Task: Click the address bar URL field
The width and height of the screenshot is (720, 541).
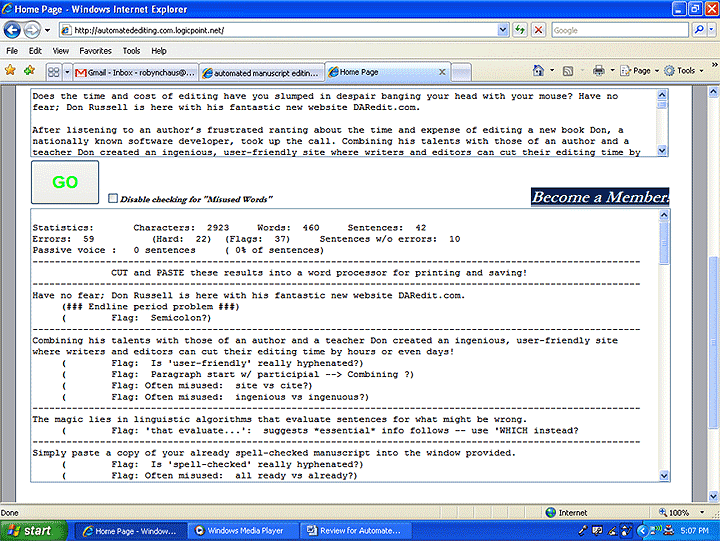Action: pos(279,30)
